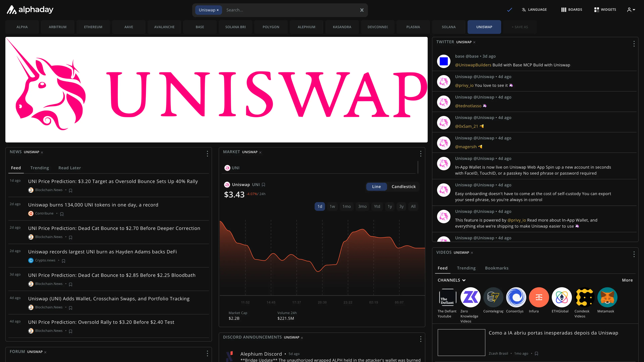Image resolution: width=644 pixels, height=362 pixels.
Task: Switch to the Alpha board tab
Action: pyautogui.click(x=22, y=27)
